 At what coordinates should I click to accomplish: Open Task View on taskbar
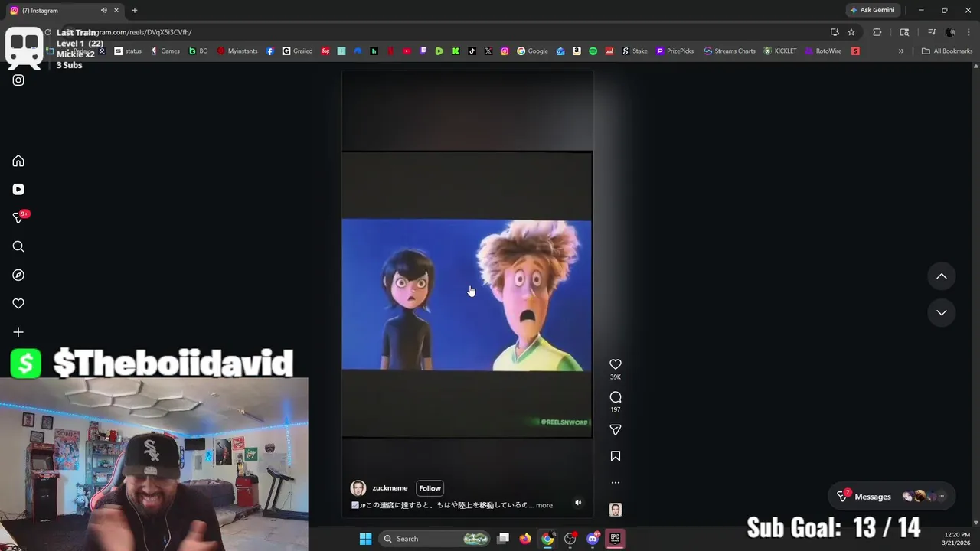503,539
